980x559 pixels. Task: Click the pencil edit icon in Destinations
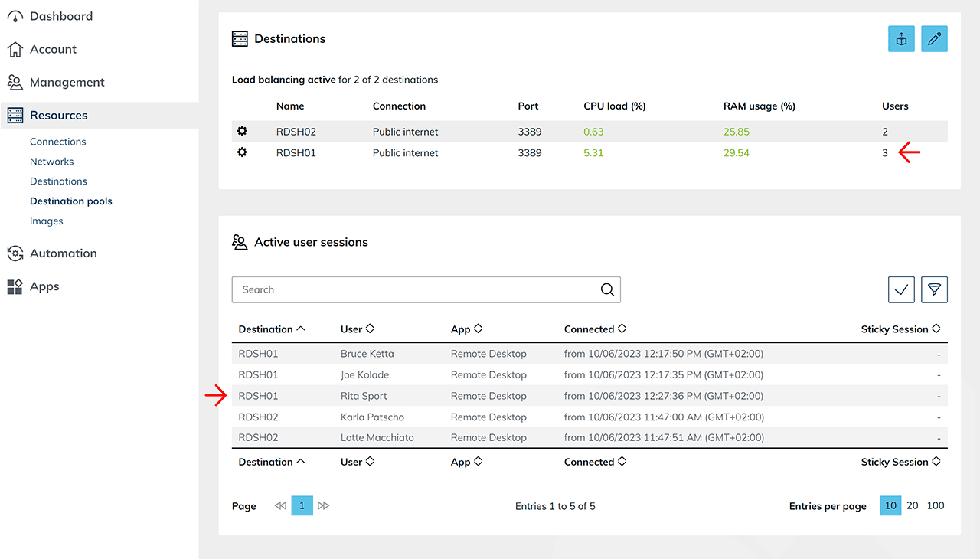pyautogui.click(x=934, y=39)
